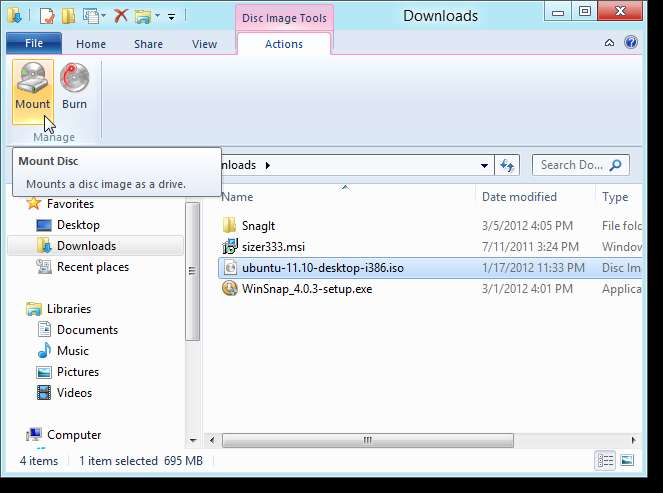Viewport: 663px width, 493px height.
Task: Switch to large thumbnails view in status bar
Action: 628,460
